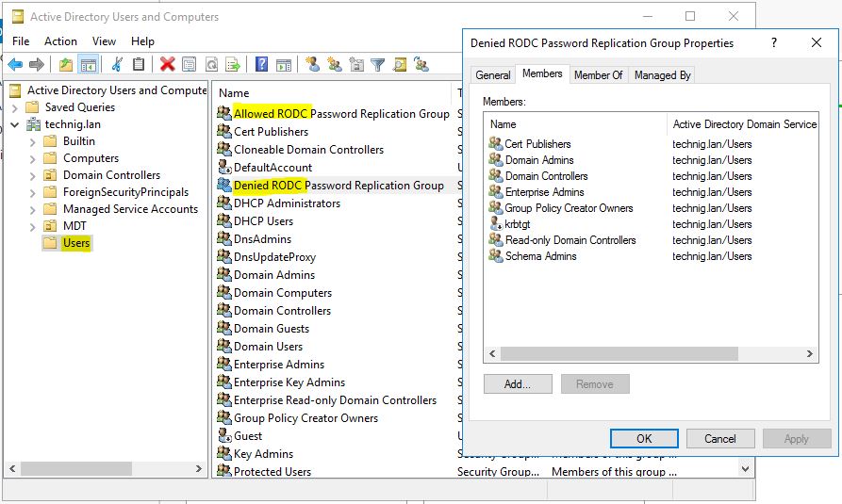Click the Cancel button

pyautogui.click(x=720, y=438)
